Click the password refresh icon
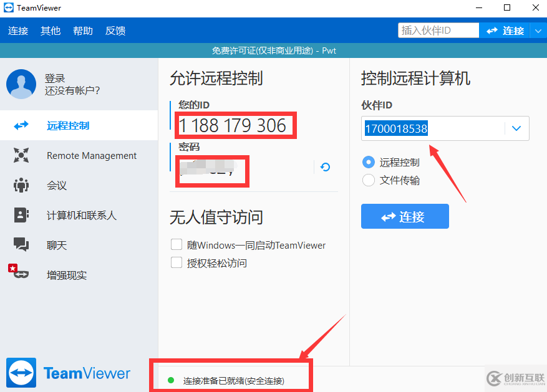This screenshot has height=392, width=547. 325,167
